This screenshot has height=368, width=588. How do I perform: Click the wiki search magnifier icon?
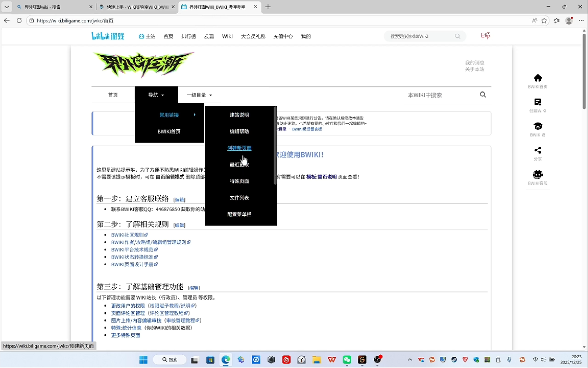[x=482, y=95]
